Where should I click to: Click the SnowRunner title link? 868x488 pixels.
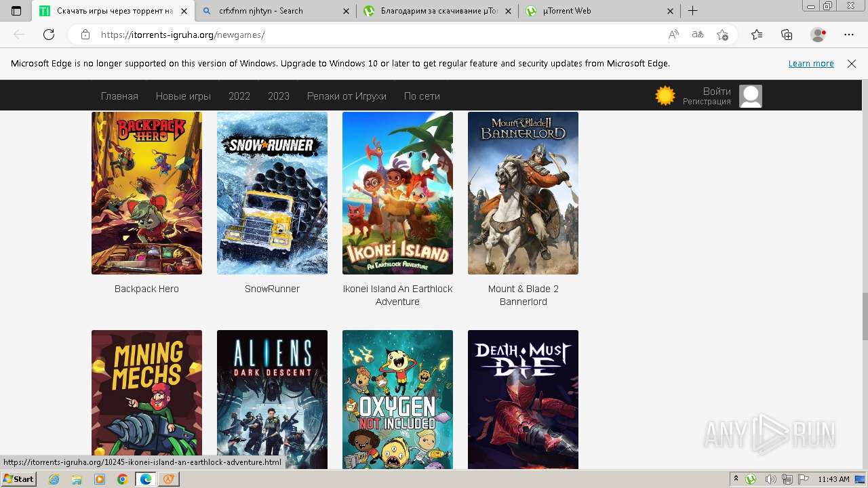pyautogui.click(x=272, y=289)
